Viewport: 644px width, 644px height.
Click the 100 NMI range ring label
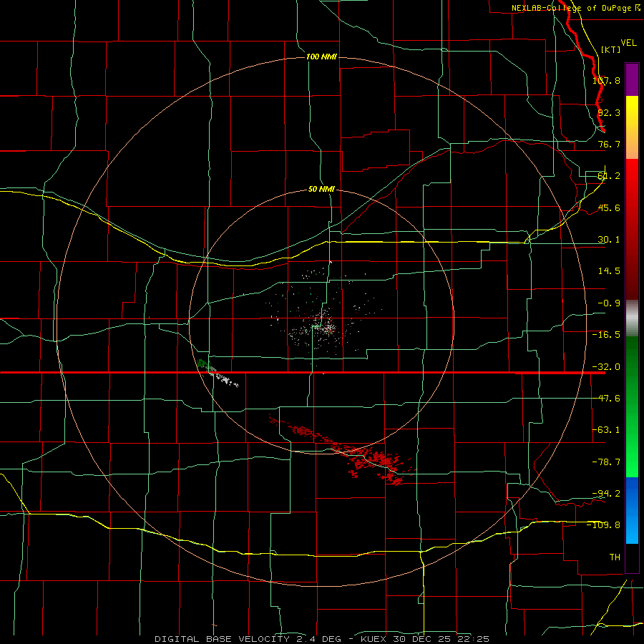321,57
